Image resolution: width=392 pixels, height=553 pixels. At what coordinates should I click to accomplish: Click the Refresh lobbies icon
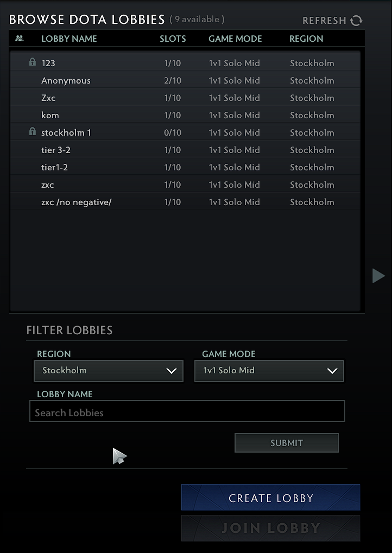[356, 21]
